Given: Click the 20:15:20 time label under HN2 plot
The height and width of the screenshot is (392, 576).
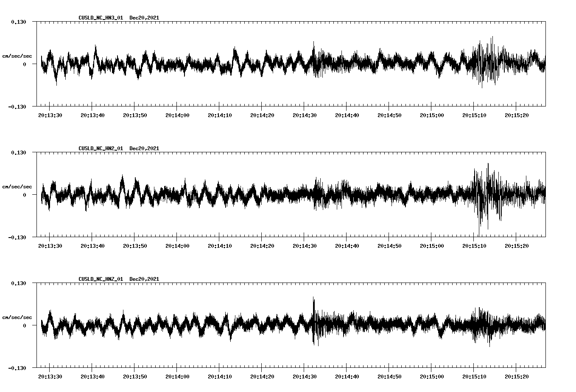Looking at the screenshot, I should [517, 246].
